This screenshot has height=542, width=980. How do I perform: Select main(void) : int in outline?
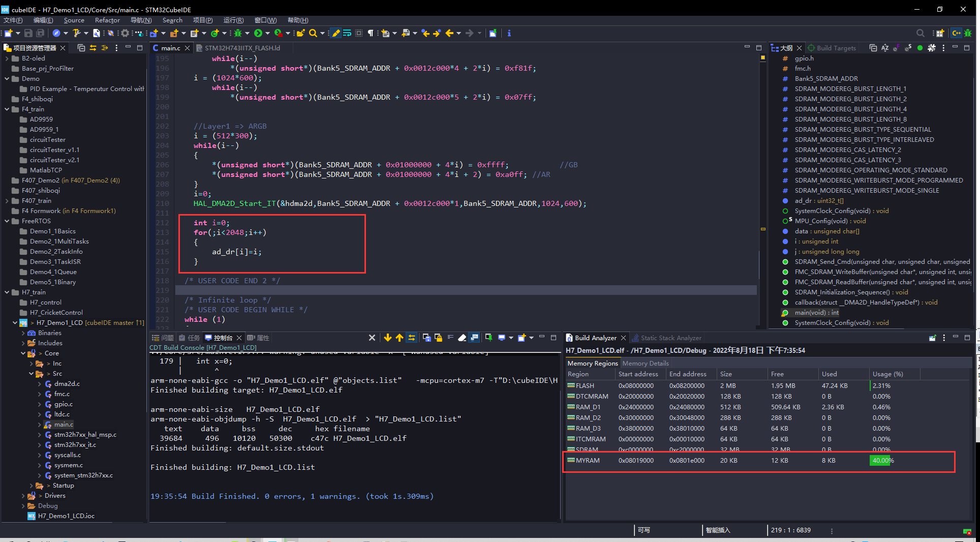816,312
